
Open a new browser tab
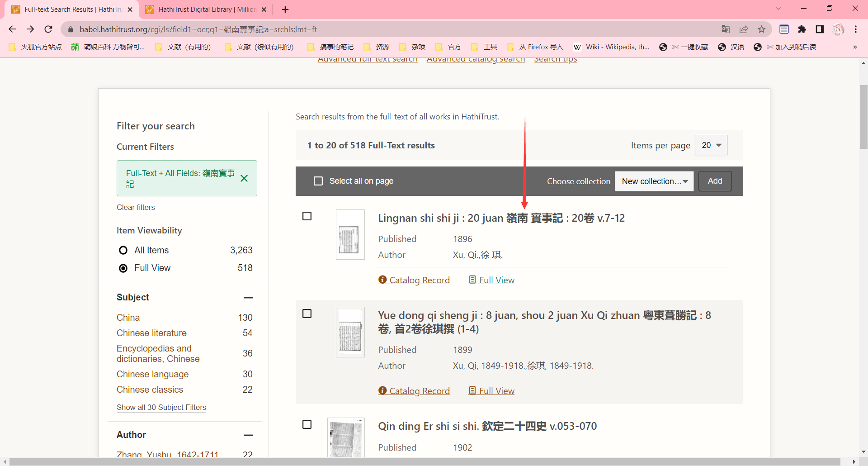[285, 10]
